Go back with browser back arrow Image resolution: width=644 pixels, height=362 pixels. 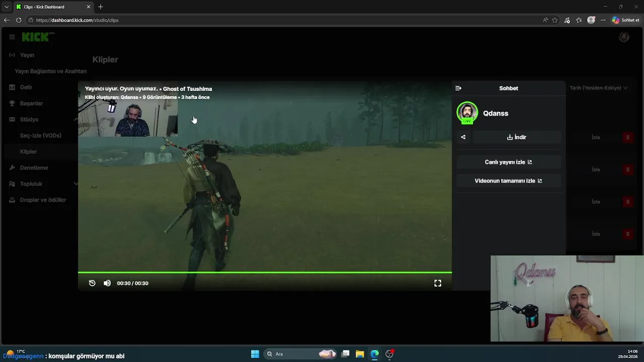coord(7,20)
